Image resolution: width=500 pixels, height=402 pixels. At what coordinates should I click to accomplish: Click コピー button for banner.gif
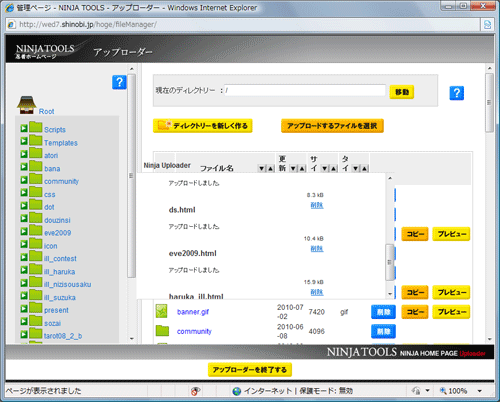(415, 312)
